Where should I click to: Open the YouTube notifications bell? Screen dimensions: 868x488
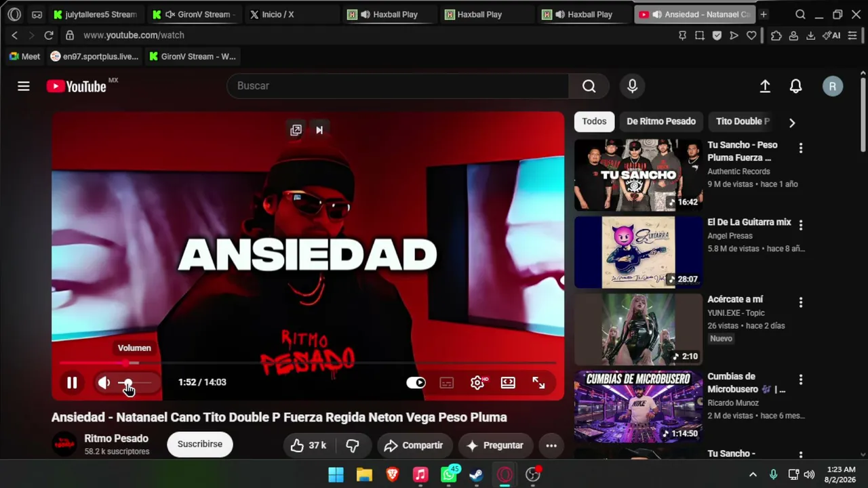[x=796, y=86]
